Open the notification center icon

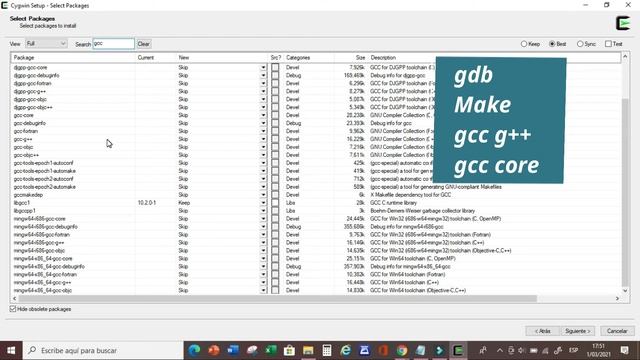[624, 350]
